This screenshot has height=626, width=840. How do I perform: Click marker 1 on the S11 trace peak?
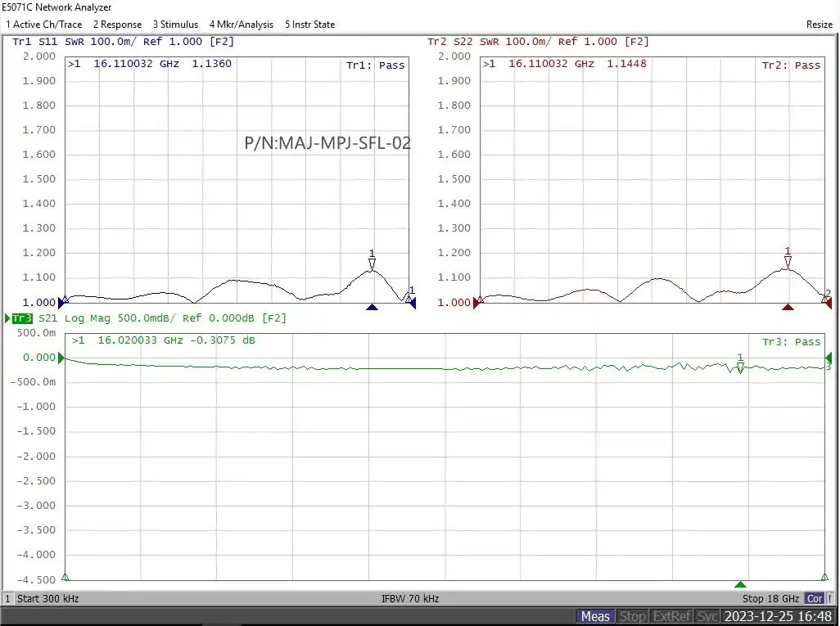coord(372,263)
